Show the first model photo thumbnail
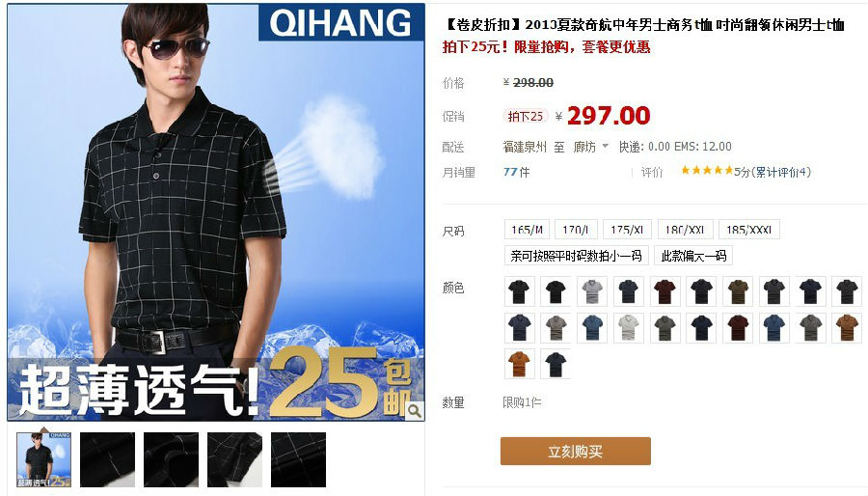 [x=43, y=460]
